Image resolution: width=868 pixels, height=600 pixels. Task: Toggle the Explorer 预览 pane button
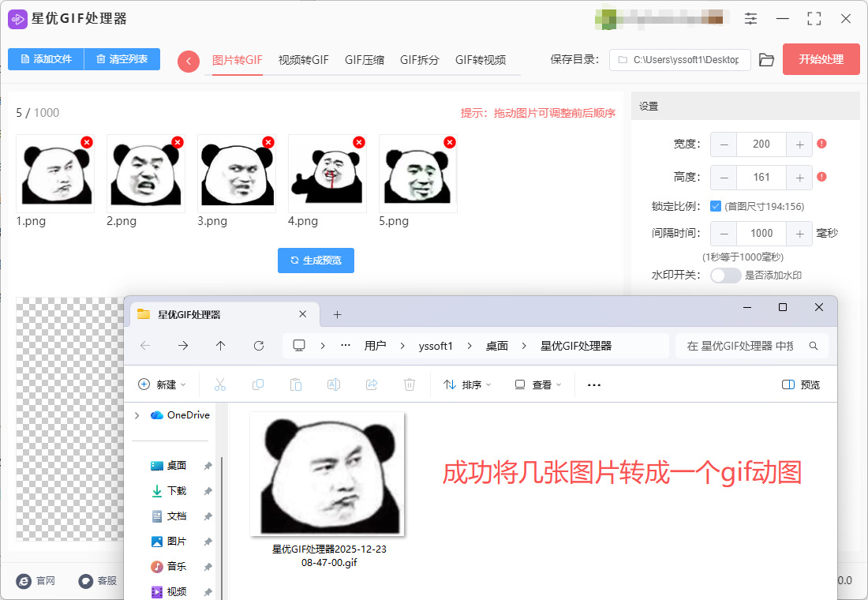800,384
